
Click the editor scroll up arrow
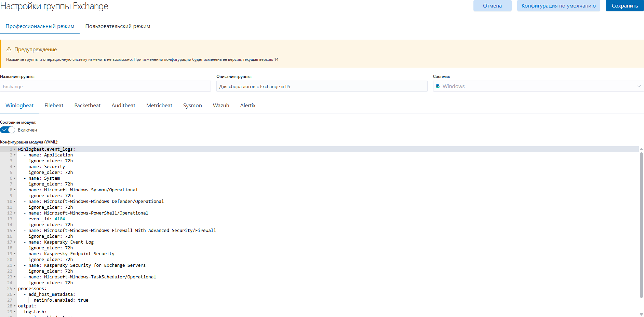pos(641,149)
